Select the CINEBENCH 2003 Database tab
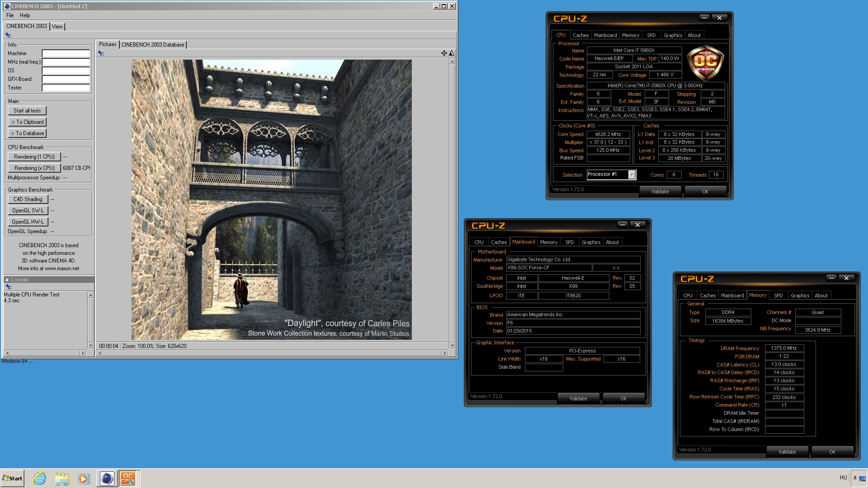Image resolution: width=868 pixels, height=488 pixels. click(x=153, y=45)
